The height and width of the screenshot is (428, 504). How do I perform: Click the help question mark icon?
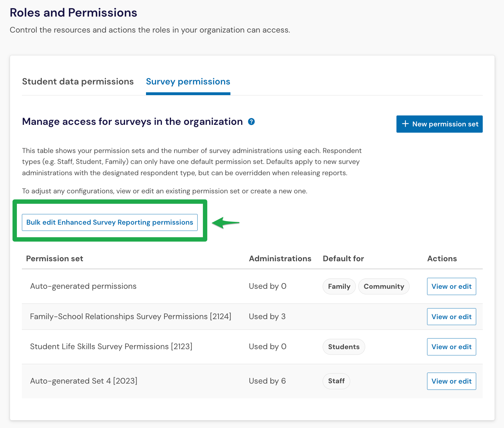251,122
